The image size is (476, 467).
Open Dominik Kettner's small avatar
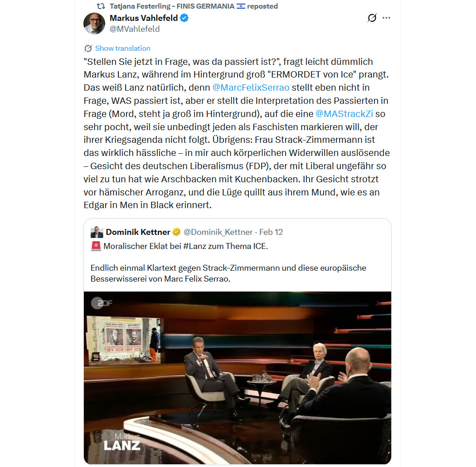point(97,232)
